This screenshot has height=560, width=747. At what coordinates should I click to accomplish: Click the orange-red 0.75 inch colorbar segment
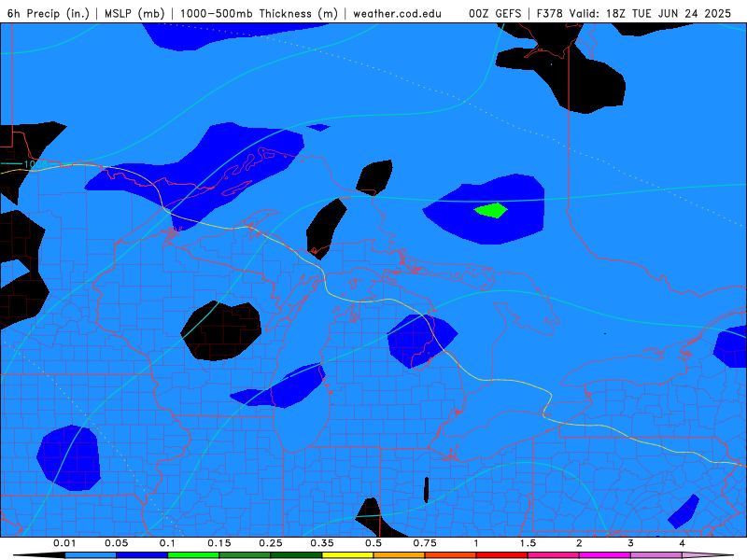coord(451,555)
